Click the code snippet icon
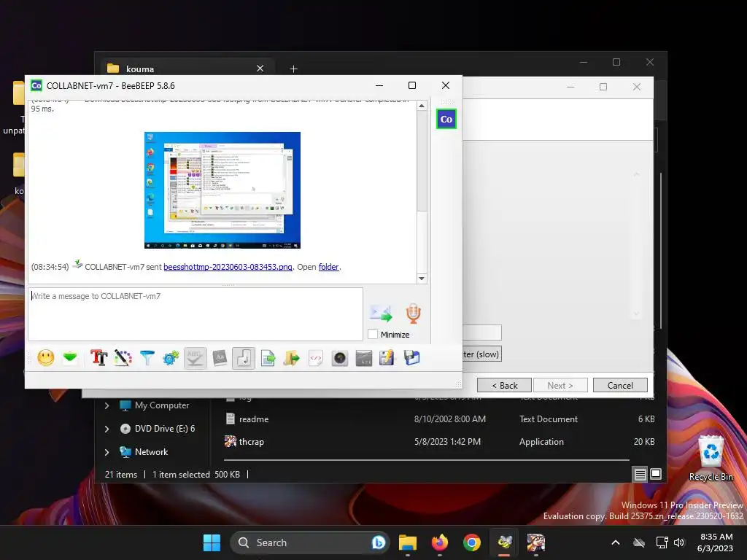The image size is (747, 560). click(315, 358)
